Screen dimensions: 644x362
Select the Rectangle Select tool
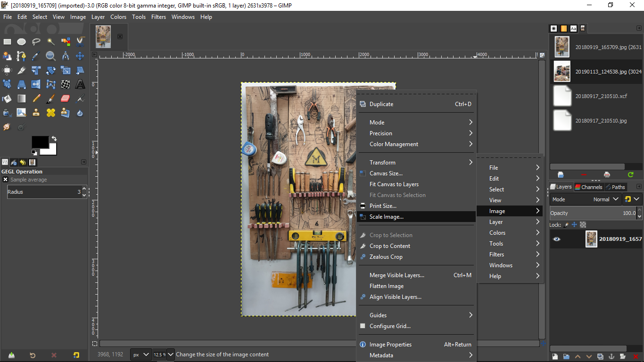pos(7,42)
